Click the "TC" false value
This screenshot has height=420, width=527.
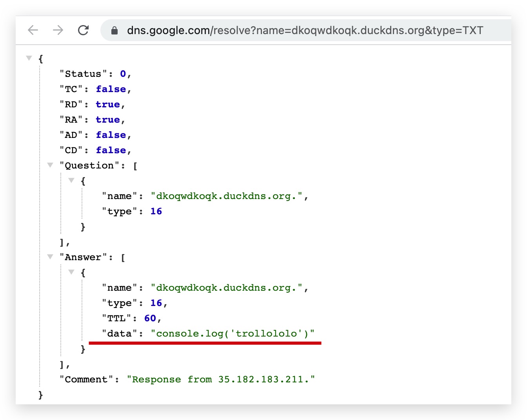[x=111, y=89]
